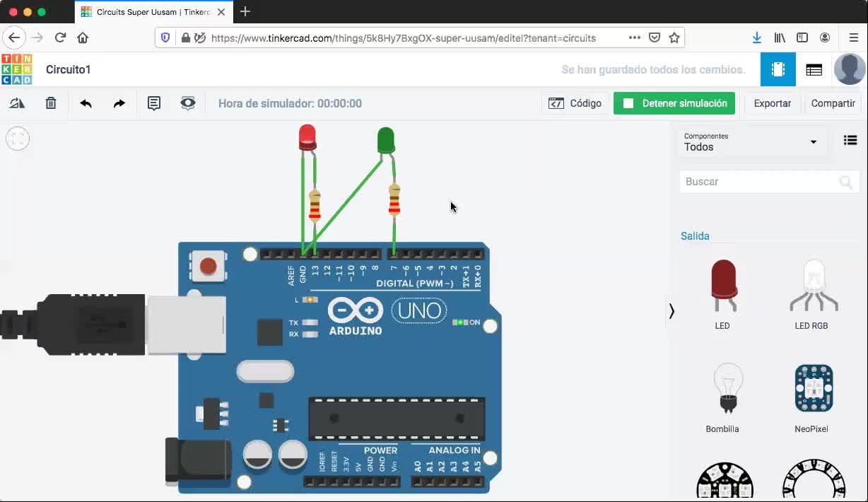Switch to component list view icon
Screen dimensions: 868x502
814,69
